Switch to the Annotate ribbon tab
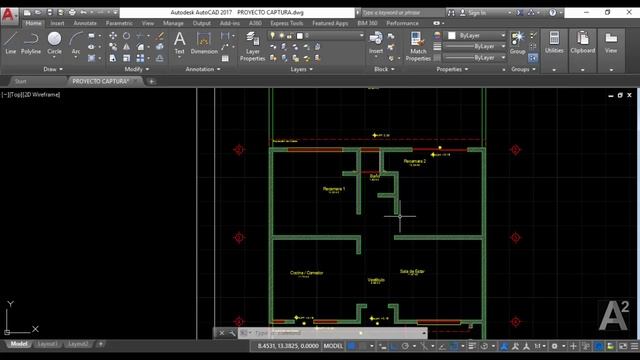This screenshot has height=360, width=640. [x=85, y=23]
